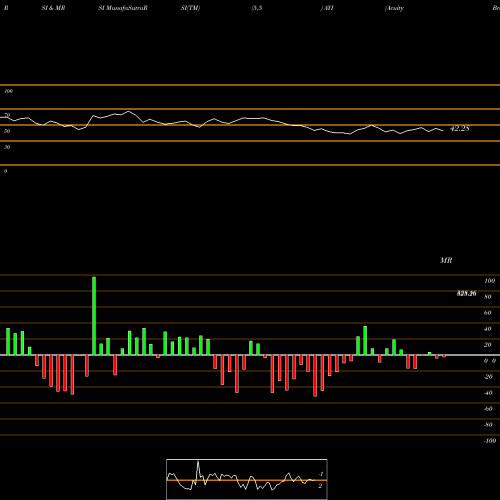Click the ") ATI" header text
The image size is (500, 500).
pos(327,8)
